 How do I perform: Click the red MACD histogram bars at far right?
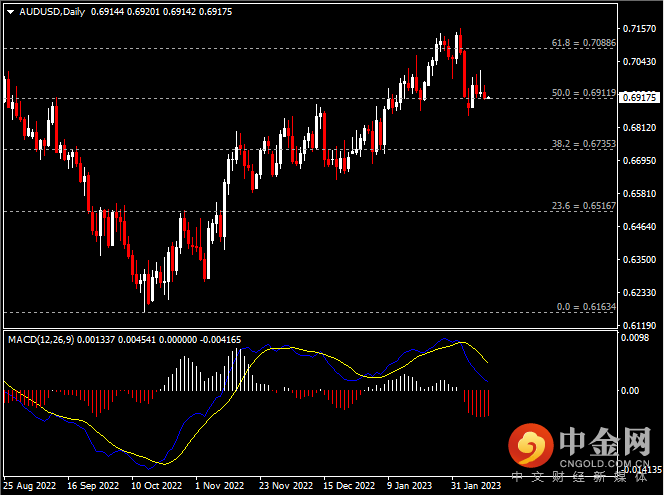click(x=478, y=403)
